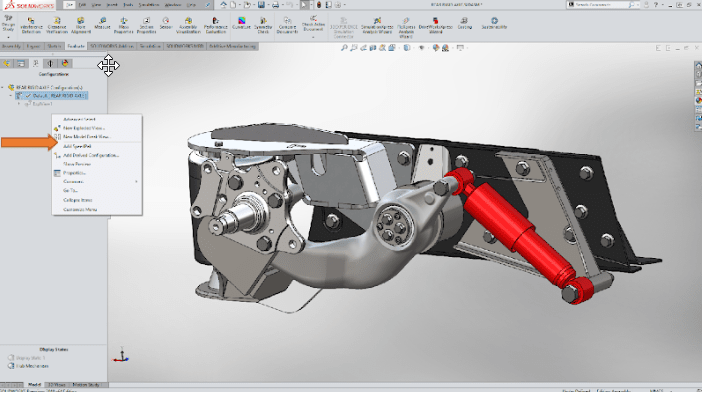Run Performance Evaluation
This screenshot has width=702, height=393.
[x=215, y=25]
